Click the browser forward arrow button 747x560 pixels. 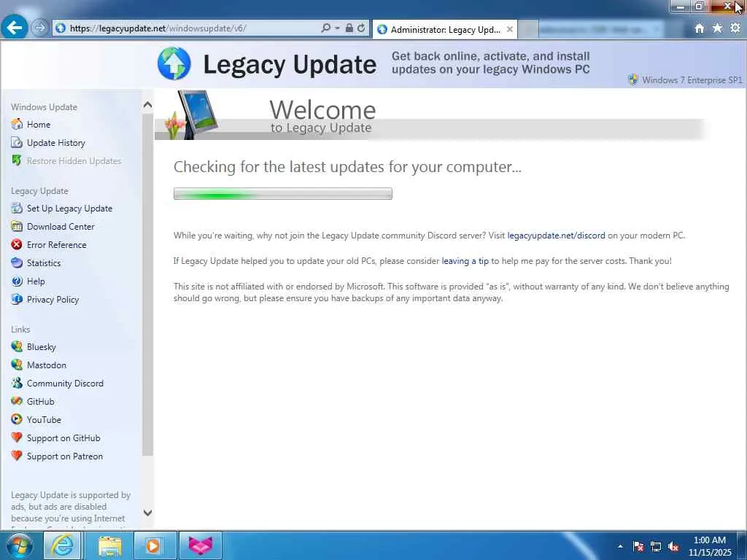39,28
